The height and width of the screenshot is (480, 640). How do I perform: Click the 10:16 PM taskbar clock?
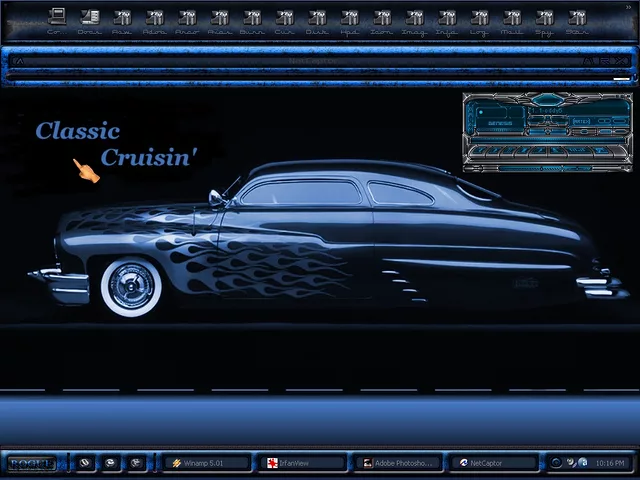tap(610, 463)
